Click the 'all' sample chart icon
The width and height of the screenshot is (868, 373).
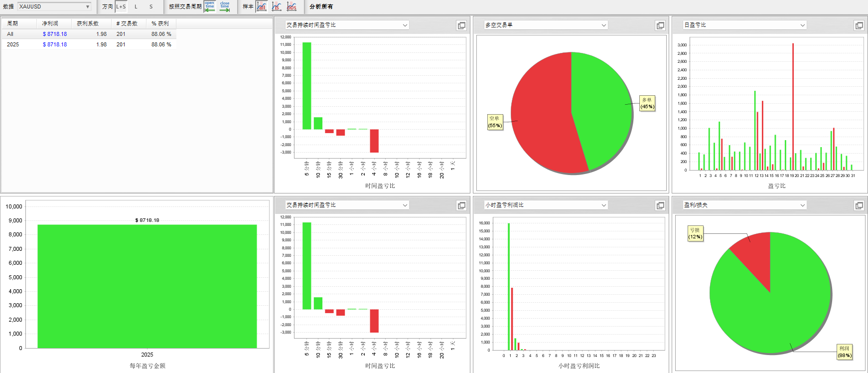coord(262,6)
